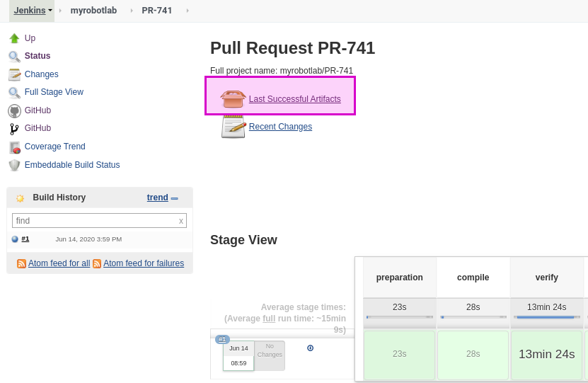Click the verify stage average progress bar
This screenshot has width=588, height=383.
(547, 317)
